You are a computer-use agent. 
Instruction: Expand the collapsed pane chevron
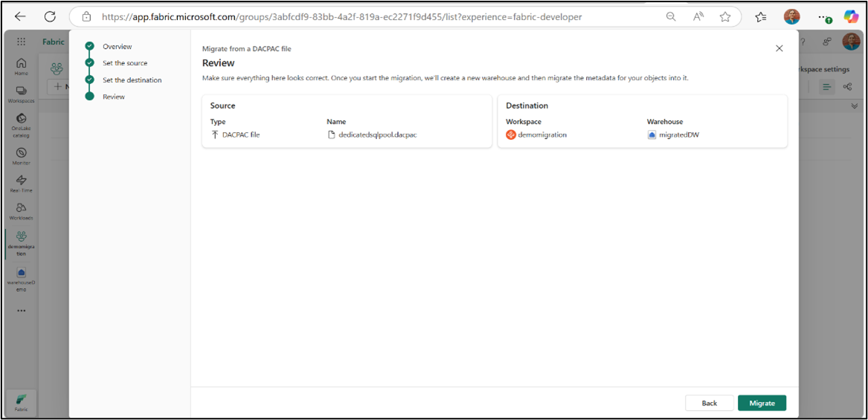[x=854, y=105]
